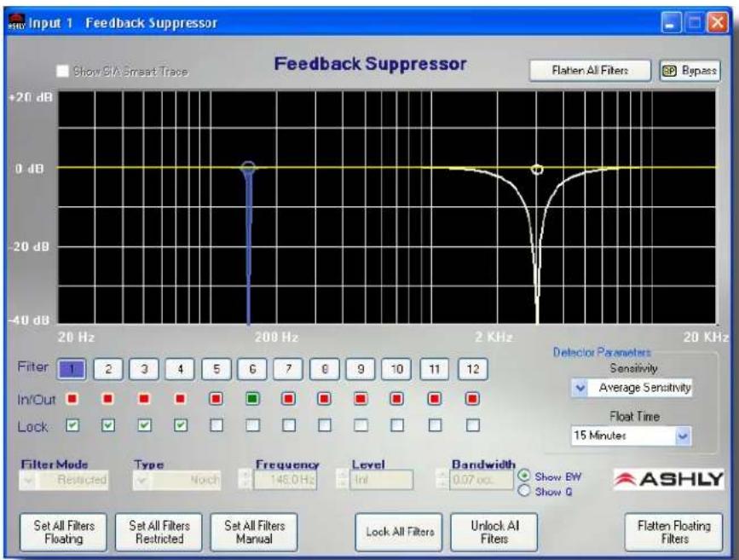
Task: Uncheck Lock checkbox for filter 3
Action: tap(144, 425)
